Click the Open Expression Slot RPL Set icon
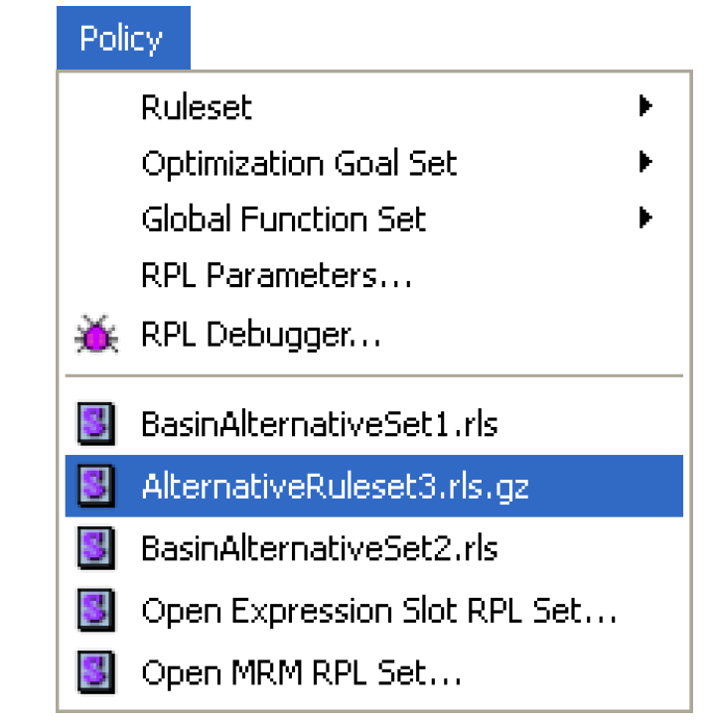The width and height of the screenshot is (710, 728). (x=96, y=611)
